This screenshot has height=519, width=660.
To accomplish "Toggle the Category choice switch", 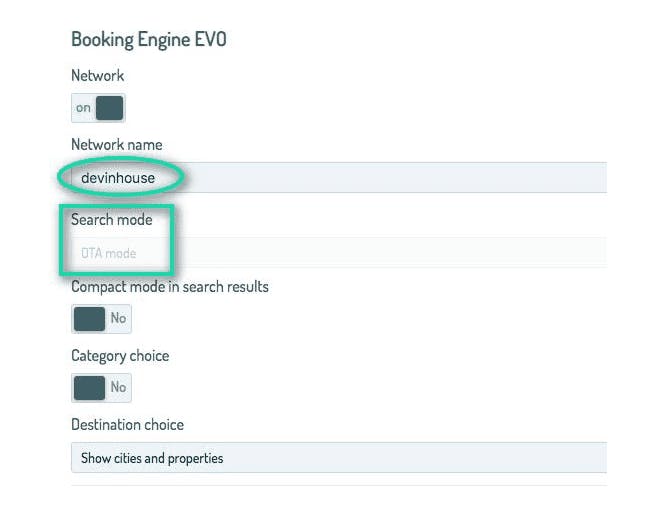I will coord(101,388).
